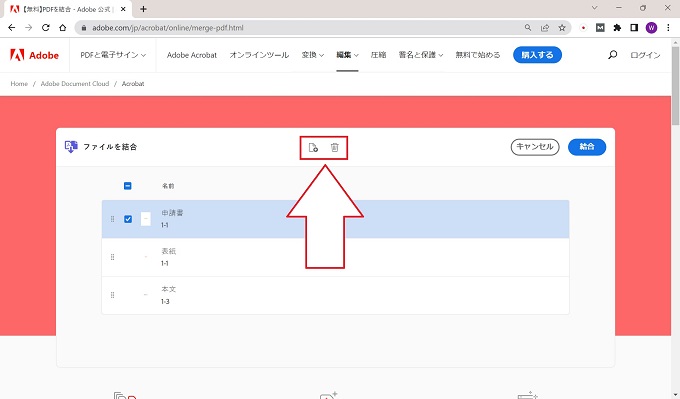Screen dimensions: 680x399
Task: Open the 圧縮 menu item
Action: point(378,55)
